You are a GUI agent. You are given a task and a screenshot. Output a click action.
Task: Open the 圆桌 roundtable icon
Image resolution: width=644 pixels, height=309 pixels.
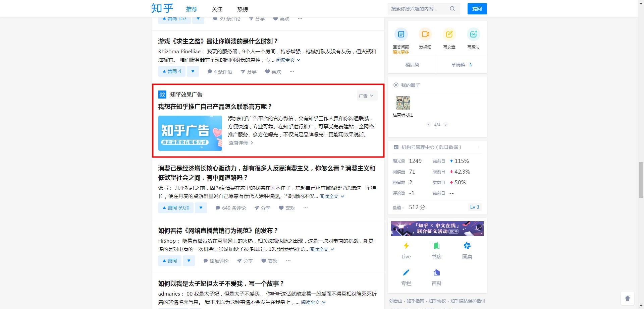click(x=467, y=246)
